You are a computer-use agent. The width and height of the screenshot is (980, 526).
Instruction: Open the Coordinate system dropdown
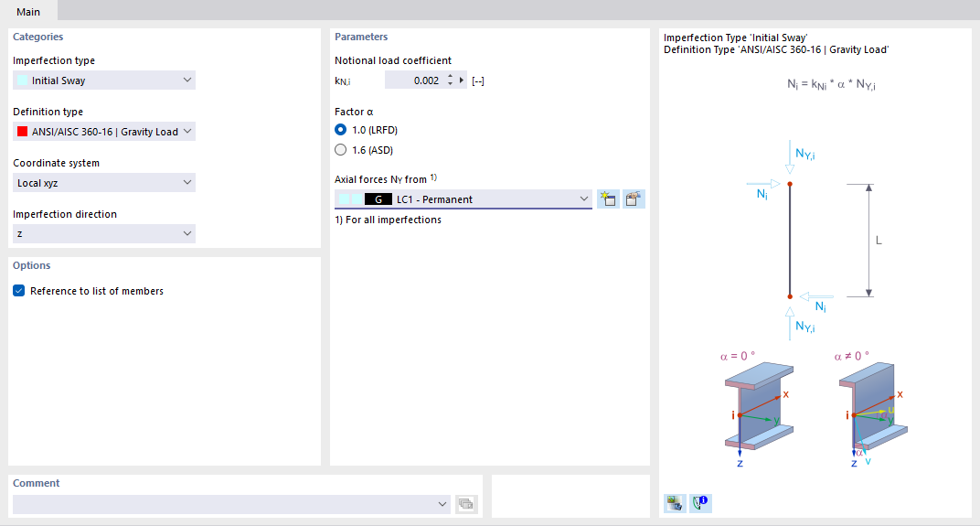coord(103,183)
